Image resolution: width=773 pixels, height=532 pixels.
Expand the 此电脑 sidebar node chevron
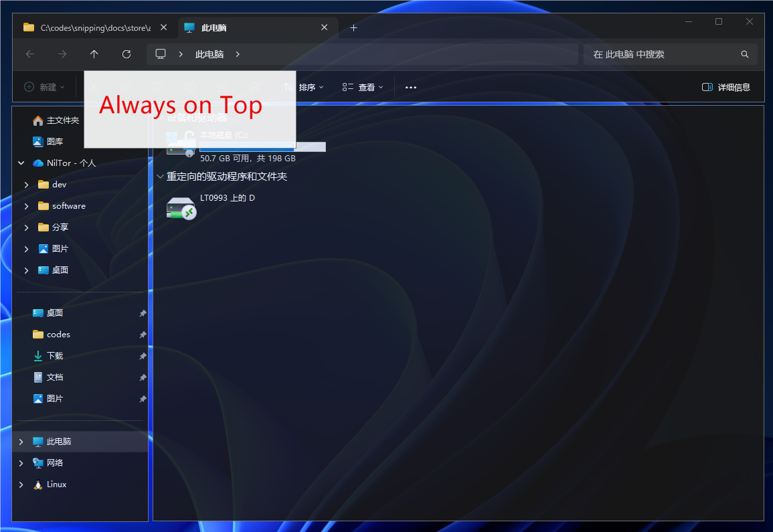[21, 442]
